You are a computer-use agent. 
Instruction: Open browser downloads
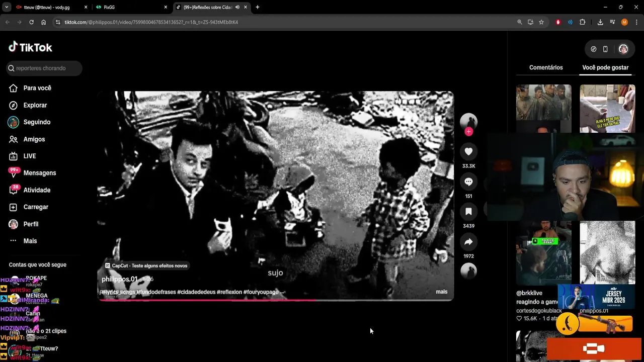coord(600,22)
